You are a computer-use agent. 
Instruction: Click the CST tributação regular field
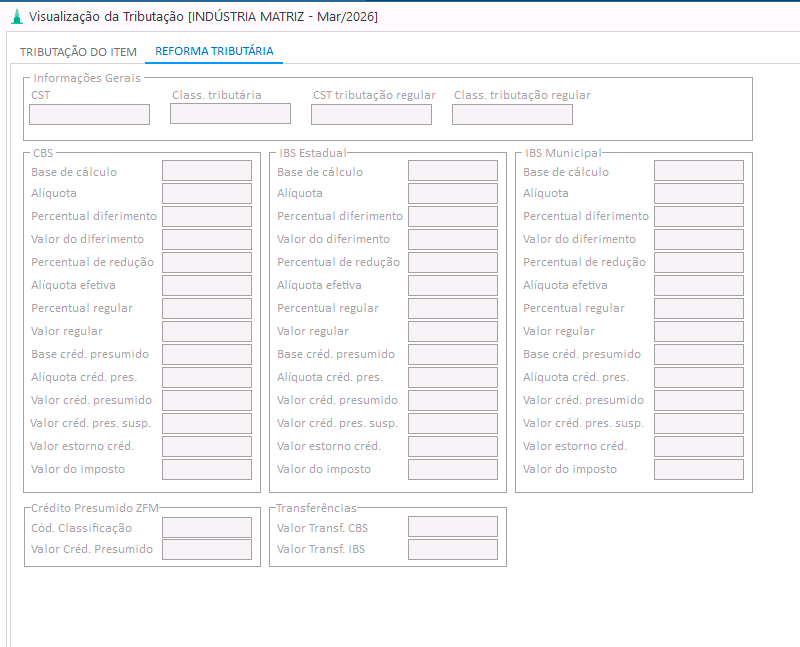pos(371,114)
